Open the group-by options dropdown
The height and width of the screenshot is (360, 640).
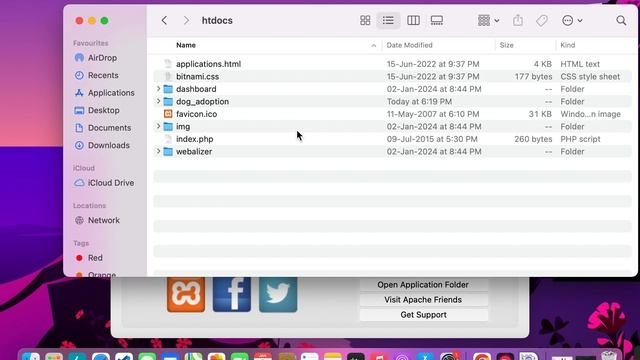click(489, 20)
